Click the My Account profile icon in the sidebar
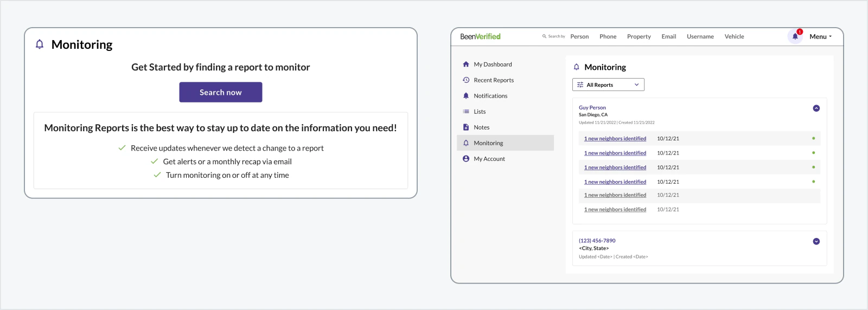This screenshot has height=310, width=868. point(466,158)
